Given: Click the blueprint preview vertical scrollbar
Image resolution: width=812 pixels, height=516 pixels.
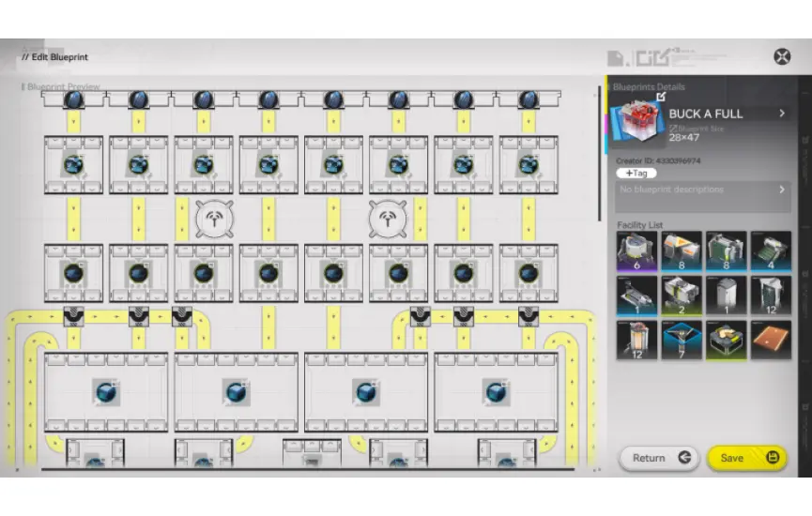Looking at the screenshot, I should click(600, 155).
